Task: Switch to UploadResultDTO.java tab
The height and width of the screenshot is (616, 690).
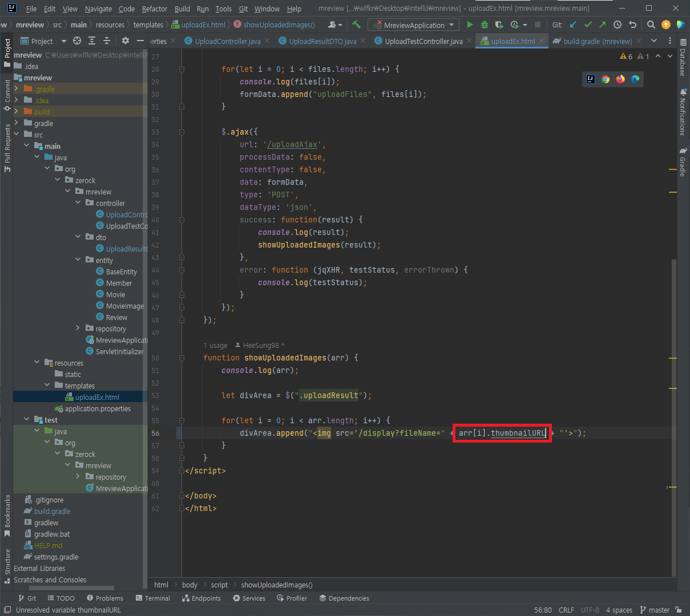Action: [322, 41]
